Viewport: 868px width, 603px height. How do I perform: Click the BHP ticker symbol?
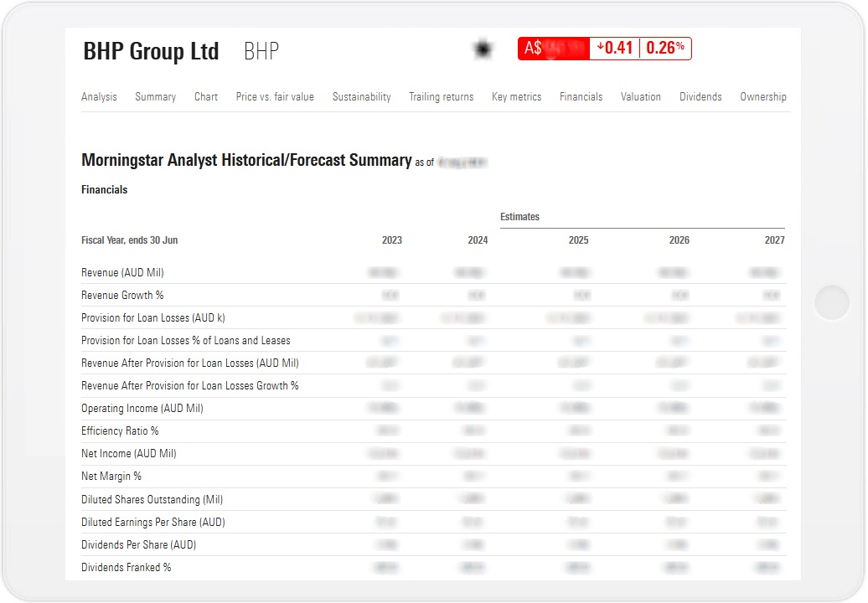coord(261,50)
